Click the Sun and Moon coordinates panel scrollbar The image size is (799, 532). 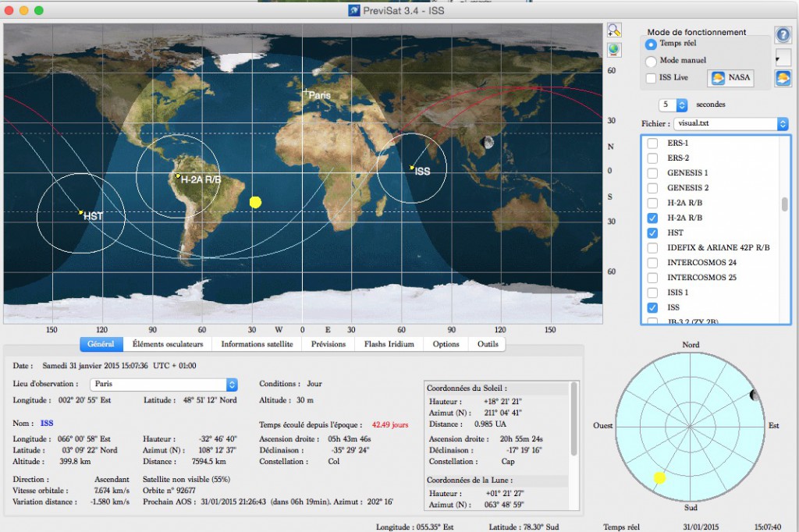click(x=574, y=419)
